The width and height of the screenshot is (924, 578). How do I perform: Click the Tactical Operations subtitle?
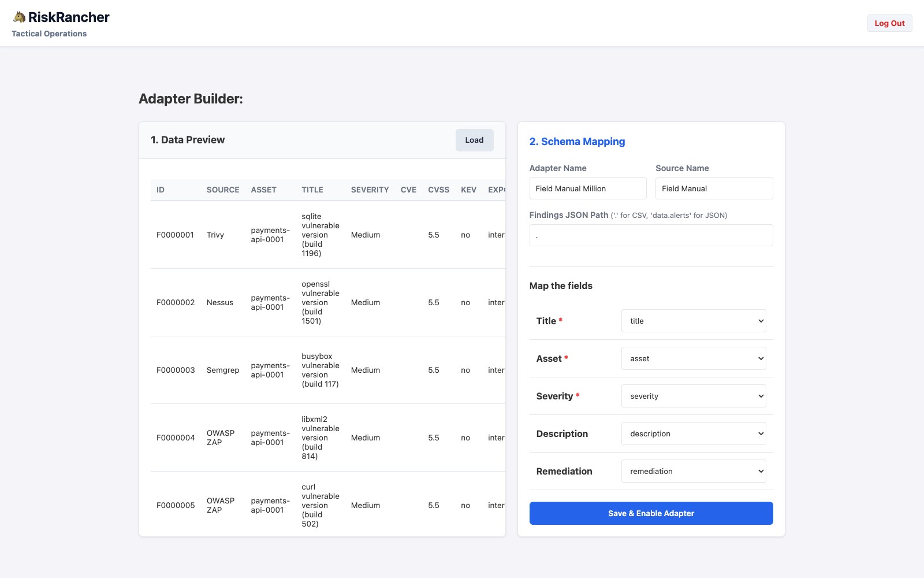point(49,34)
